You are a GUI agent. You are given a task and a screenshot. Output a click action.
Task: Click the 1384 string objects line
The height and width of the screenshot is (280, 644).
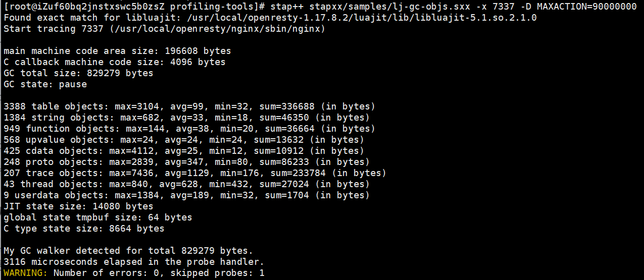pyautogui.click(x=183, y=118)
